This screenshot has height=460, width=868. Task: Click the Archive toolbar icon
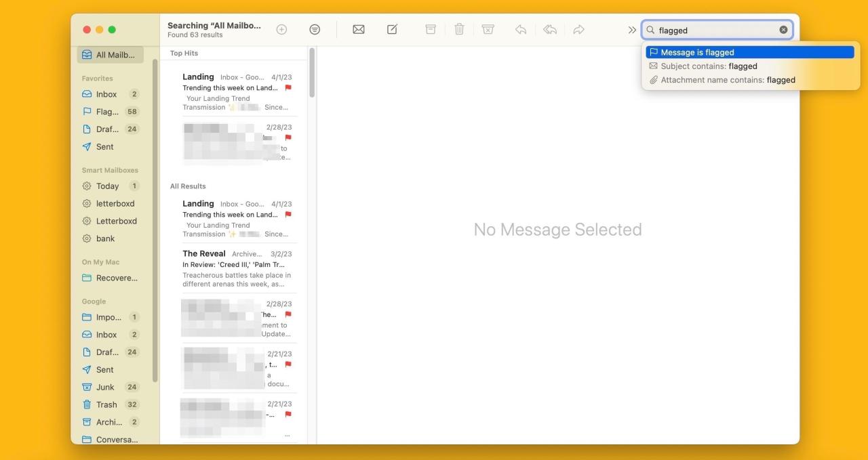tap(431, 30)
